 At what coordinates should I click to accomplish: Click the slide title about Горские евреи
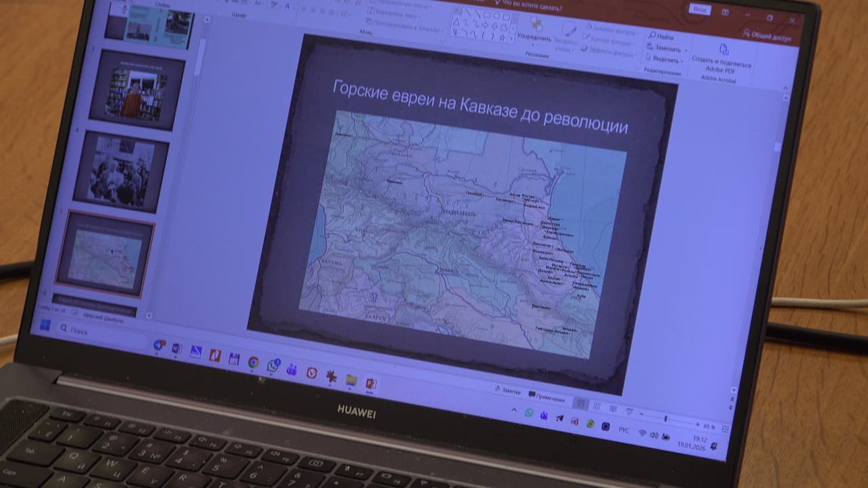coord(479,106)
